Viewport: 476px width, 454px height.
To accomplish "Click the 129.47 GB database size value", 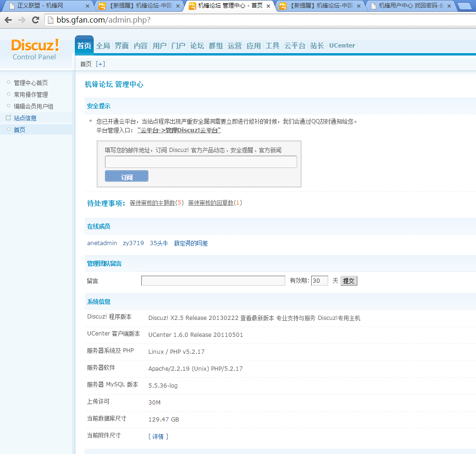I will (164, 419).
